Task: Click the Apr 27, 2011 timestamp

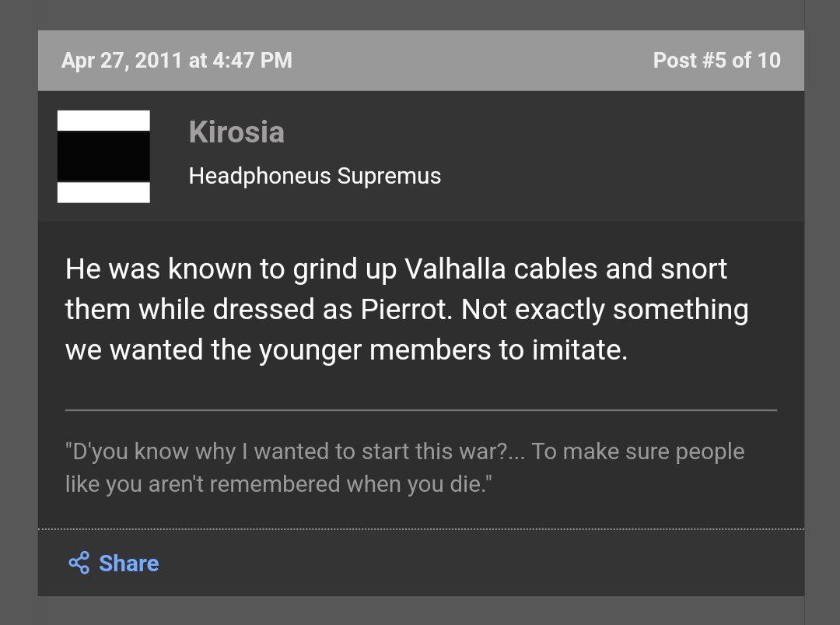Action: tap(177, 61)
